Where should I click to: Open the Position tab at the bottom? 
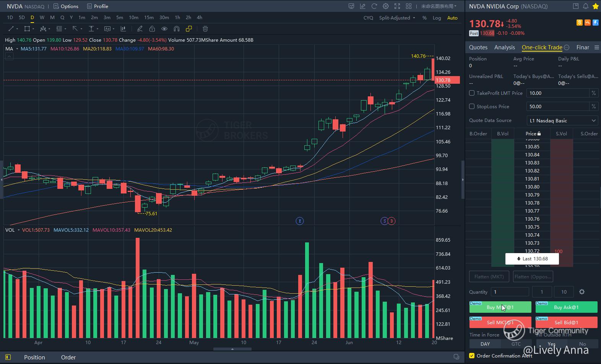click(34, 357)
